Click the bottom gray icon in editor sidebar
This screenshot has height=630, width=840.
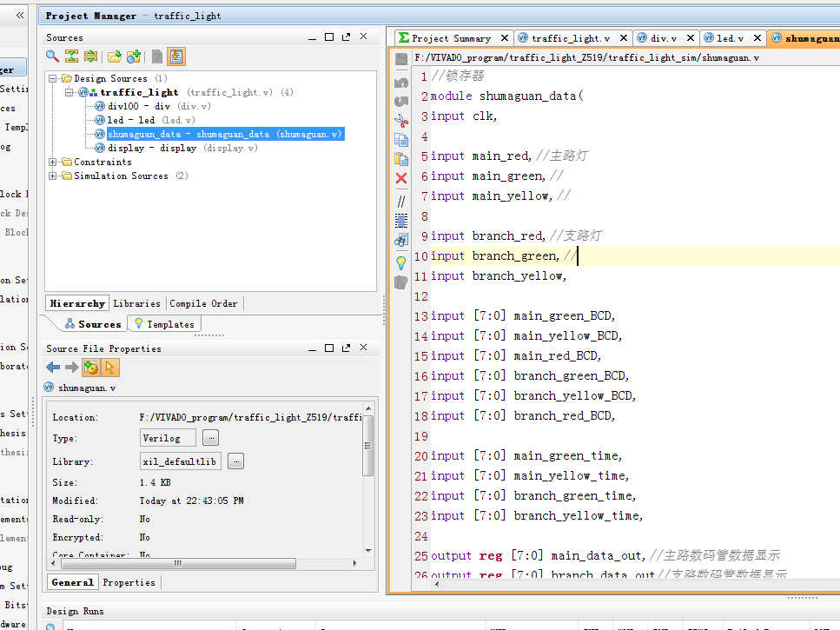401,282
